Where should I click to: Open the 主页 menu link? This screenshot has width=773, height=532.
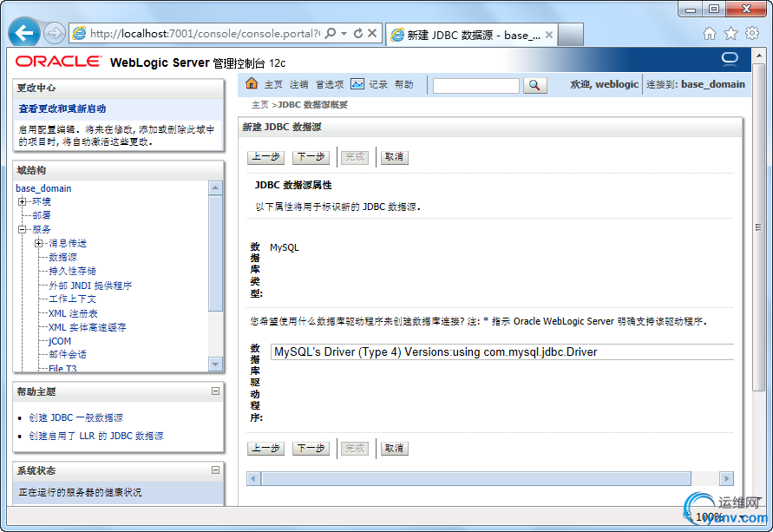point(273,85)
